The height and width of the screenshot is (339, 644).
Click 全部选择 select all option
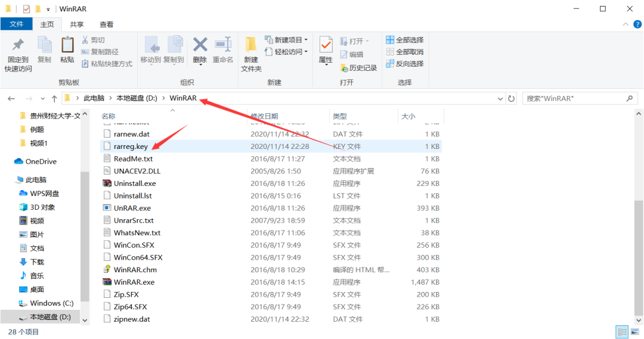[404, 40]
